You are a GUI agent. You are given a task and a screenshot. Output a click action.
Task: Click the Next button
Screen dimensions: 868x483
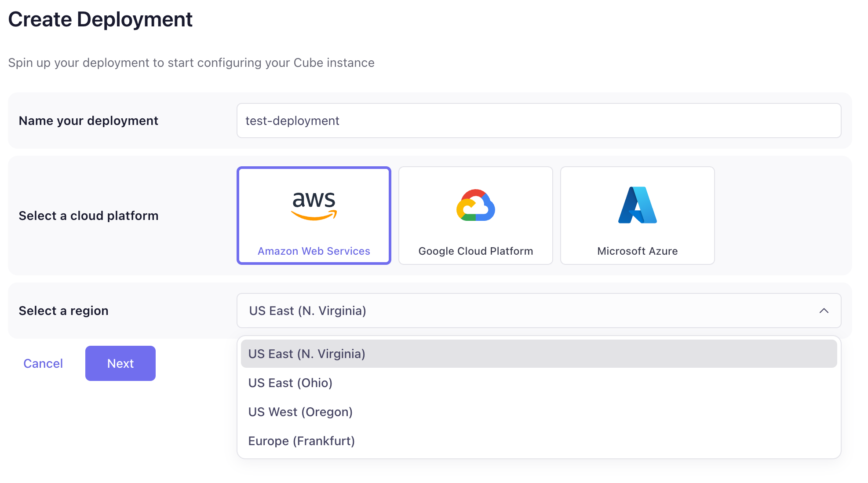coord(120,363)
